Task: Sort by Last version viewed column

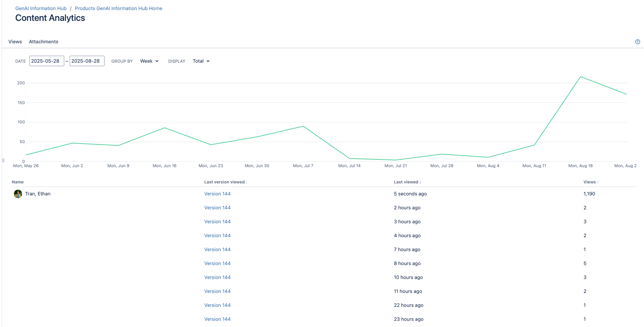Action: (x=226, y=182)
